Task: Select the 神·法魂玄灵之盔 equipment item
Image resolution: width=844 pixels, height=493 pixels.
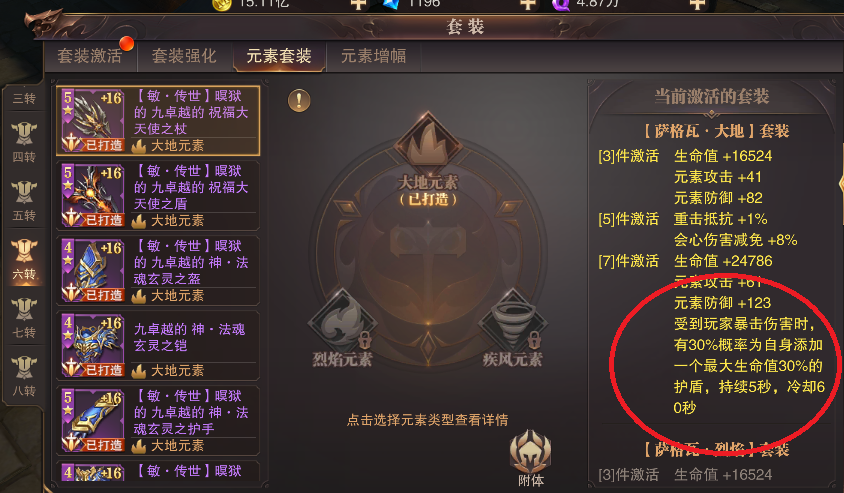Action: 158,270
